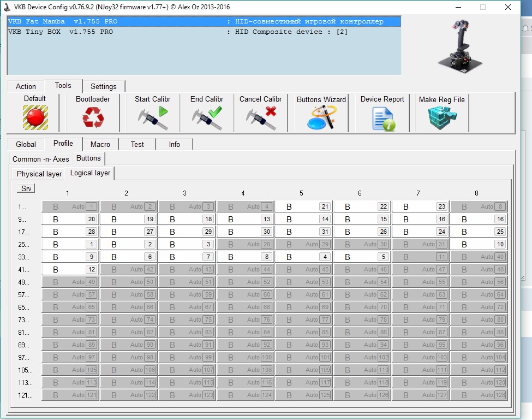Switch to the Action tab
Image resolution: width=532 pixels, height=420 pixels.
26,86
